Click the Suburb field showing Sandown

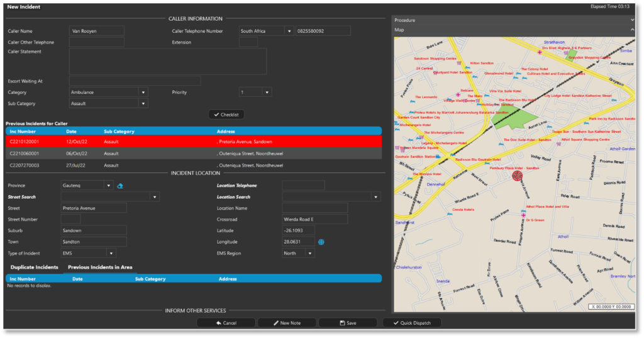[x=94, y=230]
